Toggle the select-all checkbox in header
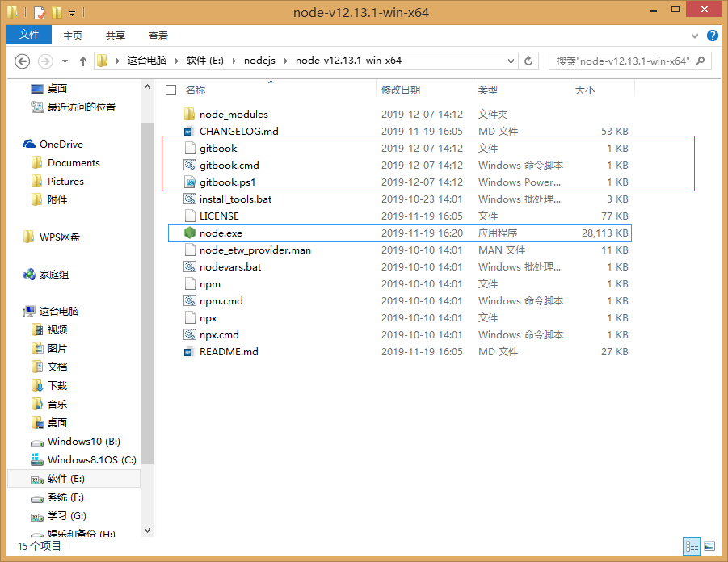The height and width of the screenshot is (562, 728). (170, 90)
